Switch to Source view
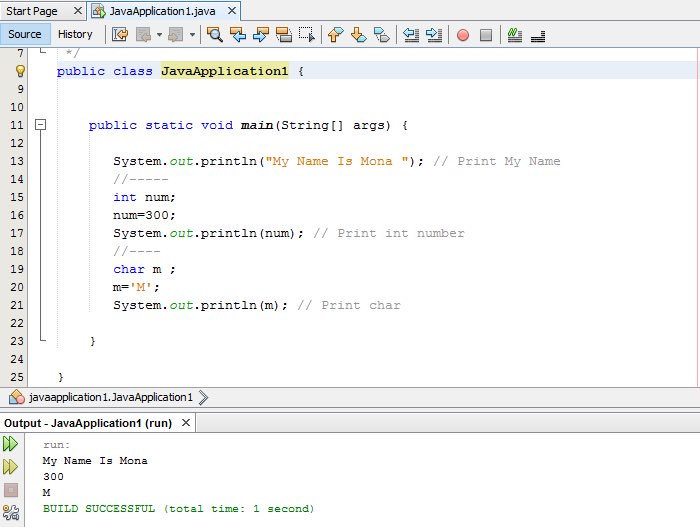 (x=25, y=34)
